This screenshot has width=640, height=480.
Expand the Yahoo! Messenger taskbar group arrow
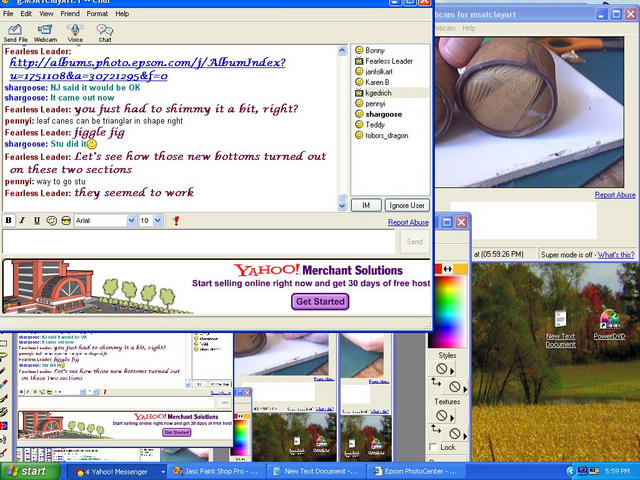[163, 472]
